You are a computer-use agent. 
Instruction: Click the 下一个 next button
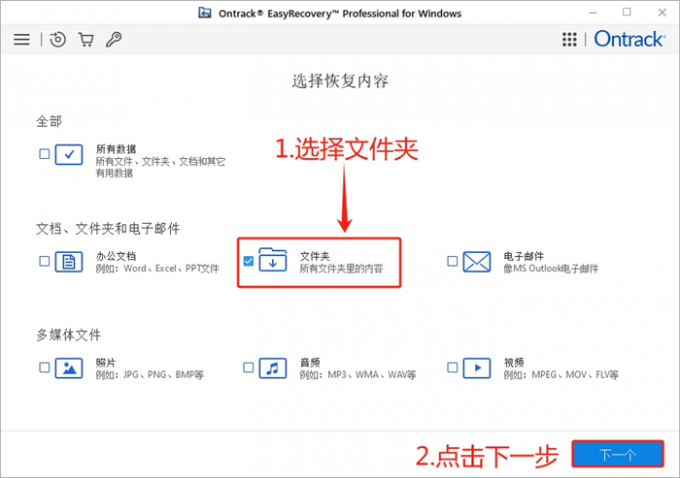[x=618, y=454]
